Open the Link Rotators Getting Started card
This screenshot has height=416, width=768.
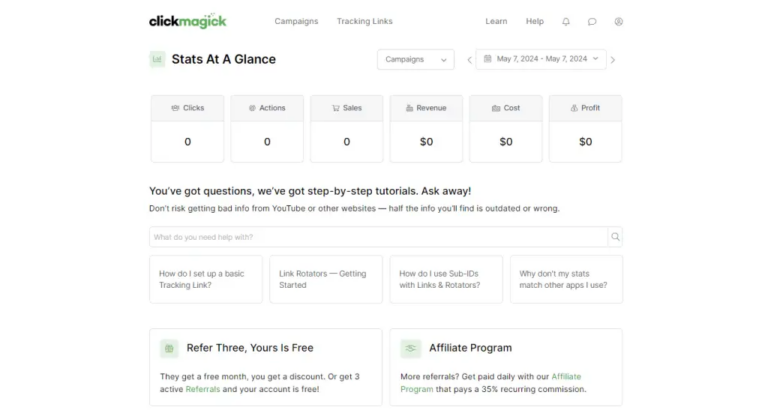[326, 279]
